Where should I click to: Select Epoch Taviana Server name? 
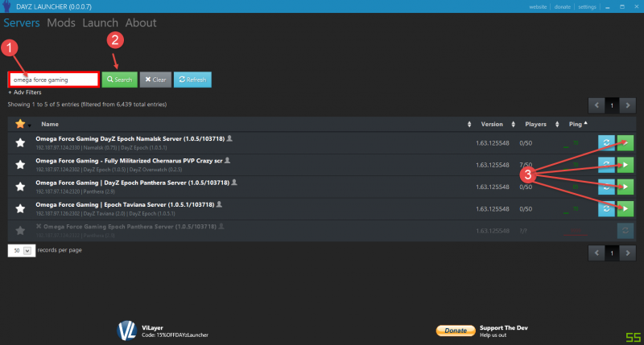[x=125, y=205]
